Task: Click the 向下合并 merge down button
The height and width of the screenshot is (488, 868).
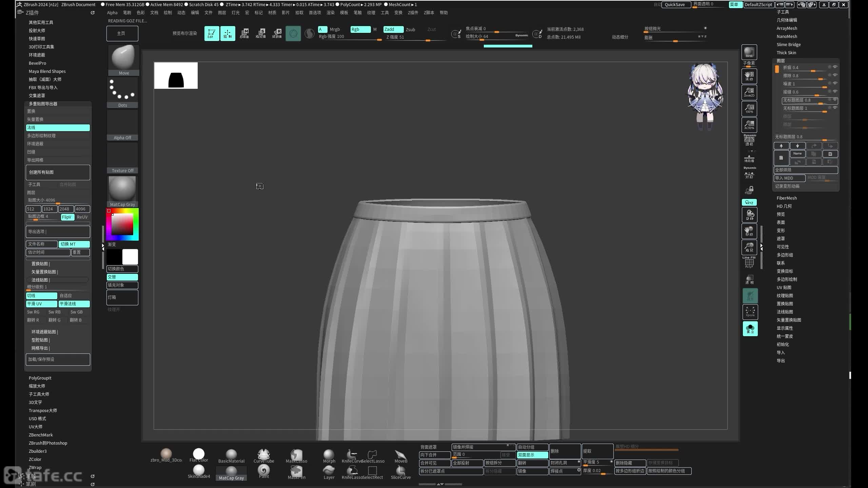Action: (435, 455)
